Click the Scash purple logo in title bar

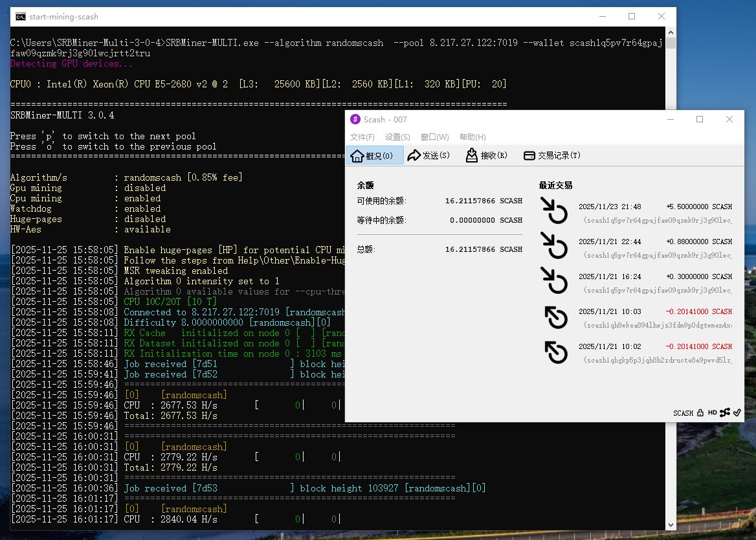click(x=355, y=119)
